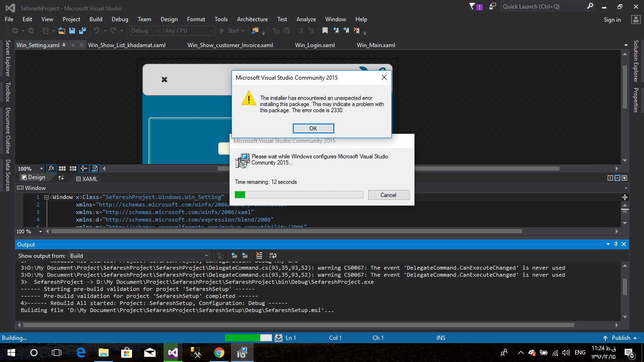Click OK in the error code 2330 dialog
This screenshot has height=362, width=644.
click(x=313, y=128)
